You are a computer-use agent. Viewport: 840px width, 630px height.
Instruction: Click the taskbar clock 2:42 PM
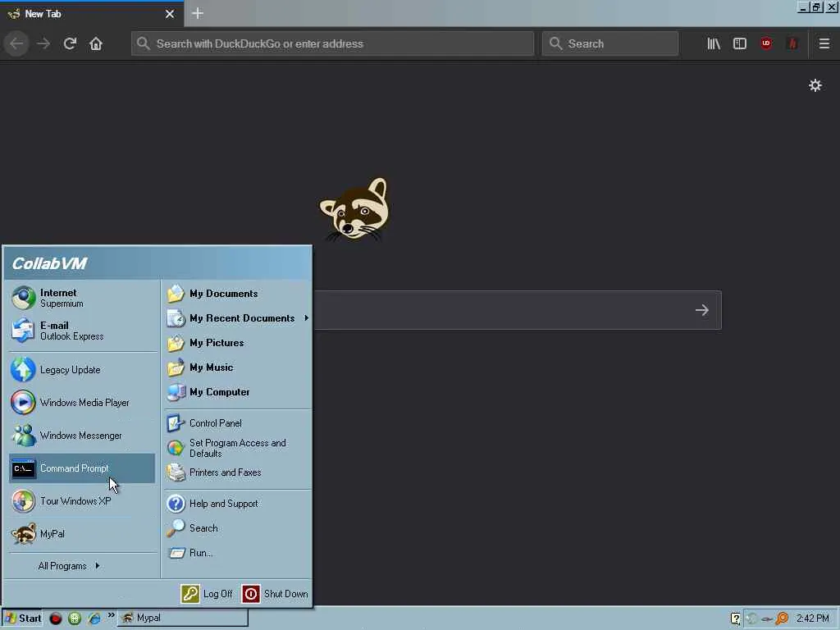812,619
